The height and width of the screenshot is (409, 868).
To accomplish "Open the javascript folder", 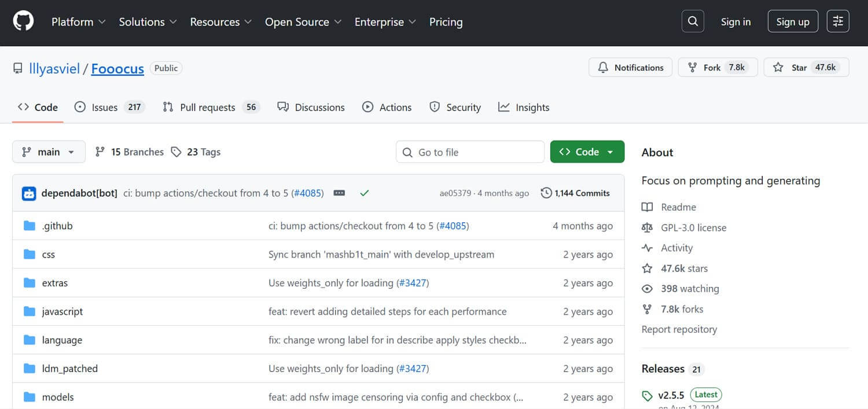I will (x=62, y=312).
